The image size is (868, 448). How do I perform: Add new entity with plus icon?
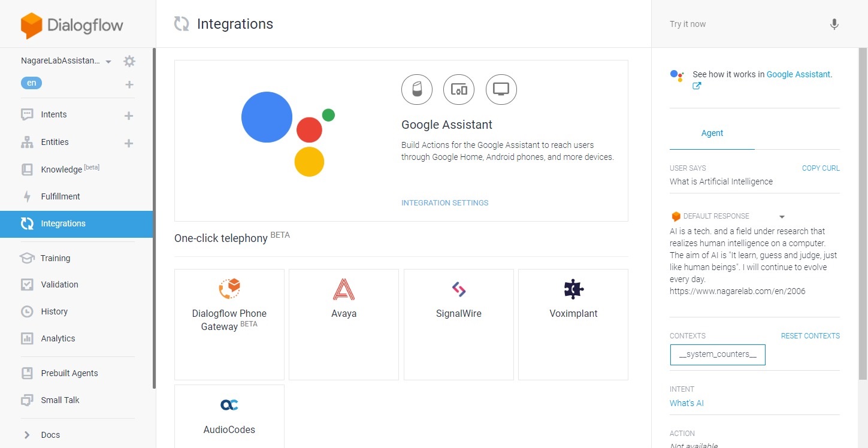129,143
